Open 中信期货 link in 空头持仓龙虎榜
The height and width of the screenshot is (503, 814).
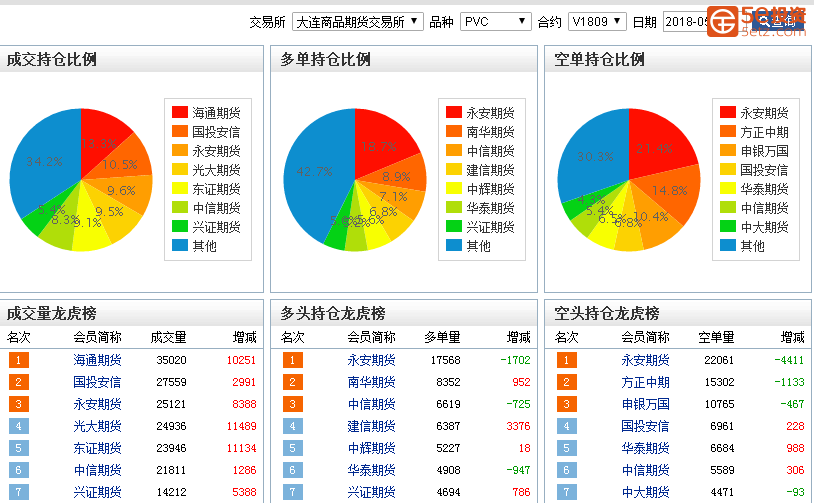pos(645,470)
